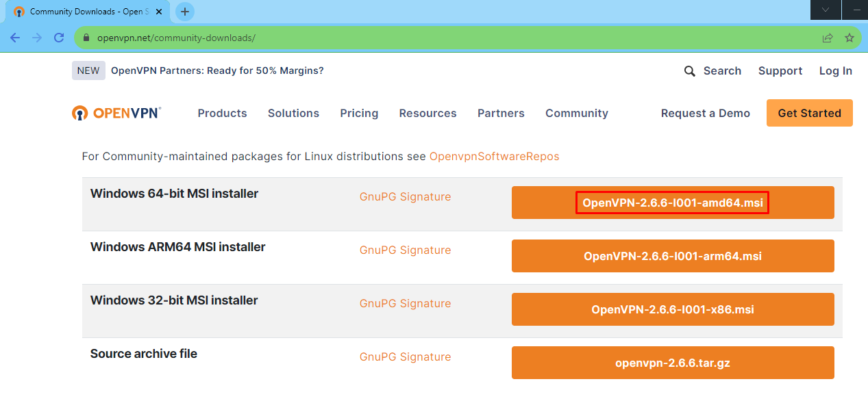Open GnuPG Signature for Windows 32-bit installer

(x=405, y=304)
